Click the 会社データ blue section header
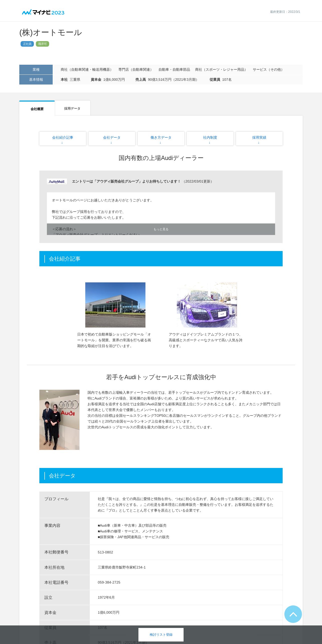322x644 pixels. [161, 475]
